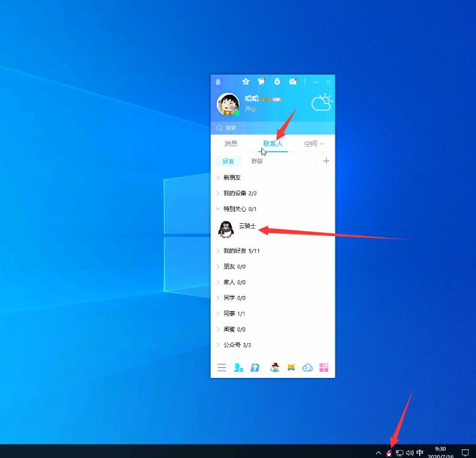
Task: Open the T-shirt skin changer icon
Action: point(262,81)
